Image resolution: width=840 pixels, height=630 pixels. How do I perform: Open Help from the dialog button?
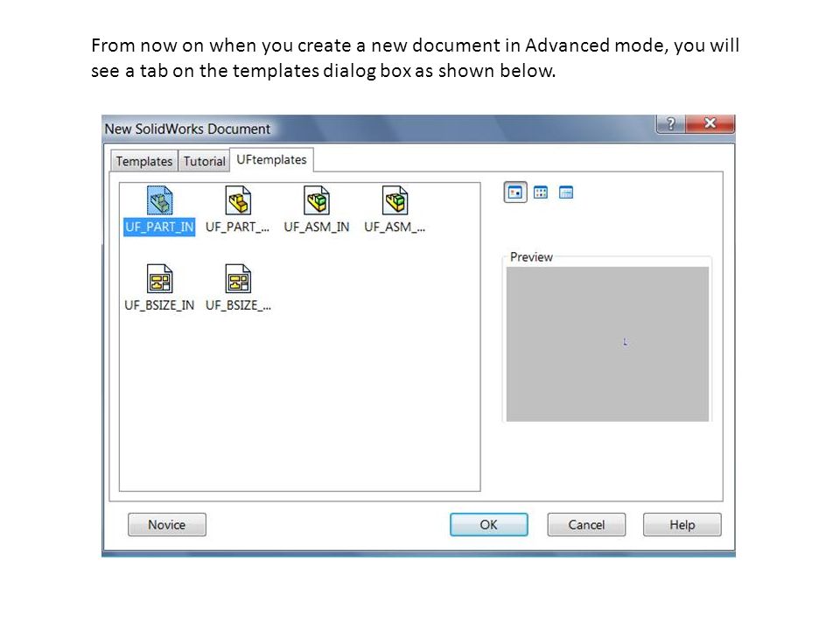682,524
